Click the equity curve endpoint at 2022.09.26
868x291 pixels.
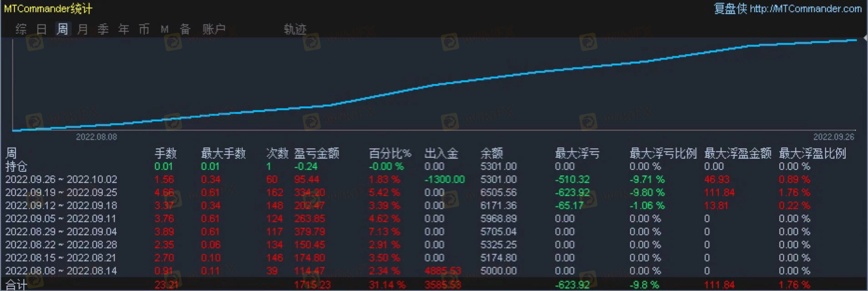[x=856, y=40]
